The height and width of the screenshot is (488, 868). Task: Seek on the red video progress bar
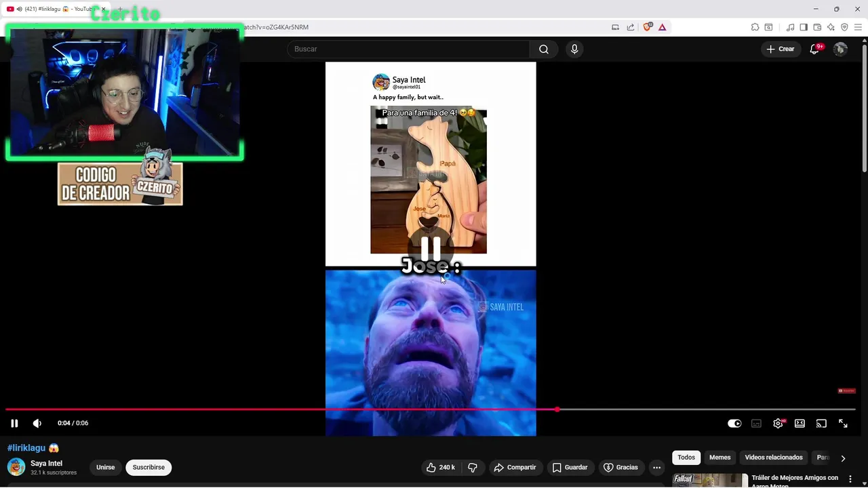(x=430, y=409)
